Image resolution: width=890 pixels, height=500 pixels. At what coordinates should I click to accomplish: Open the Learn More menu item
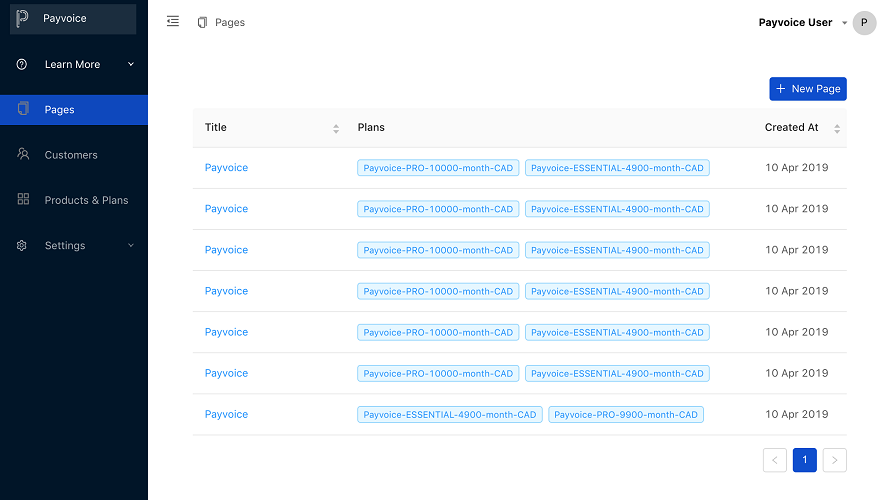74,64
